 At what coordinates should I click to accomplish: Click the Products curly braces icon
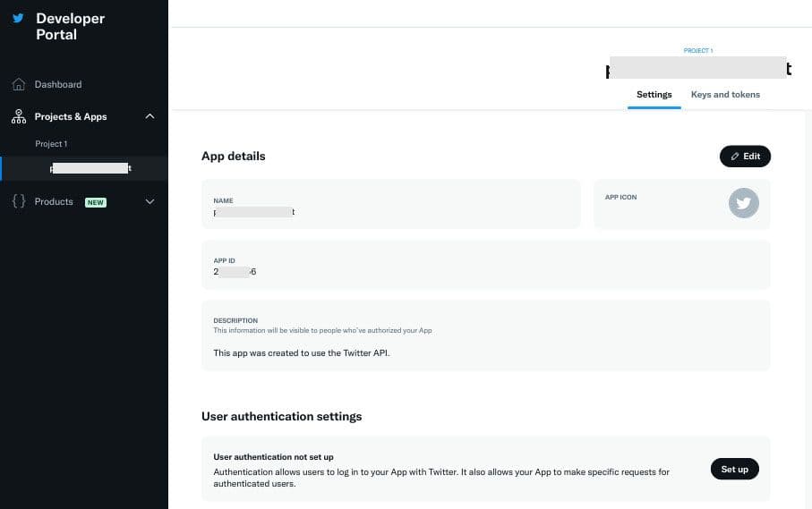coord(19,201)
